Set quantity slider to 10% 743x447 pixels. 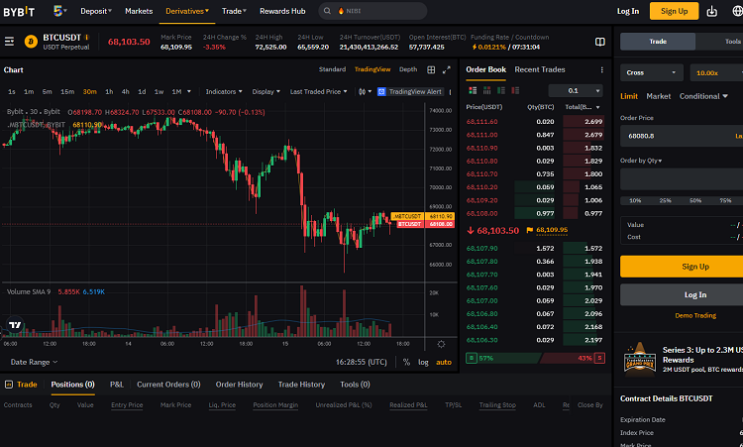click(635, 201)
